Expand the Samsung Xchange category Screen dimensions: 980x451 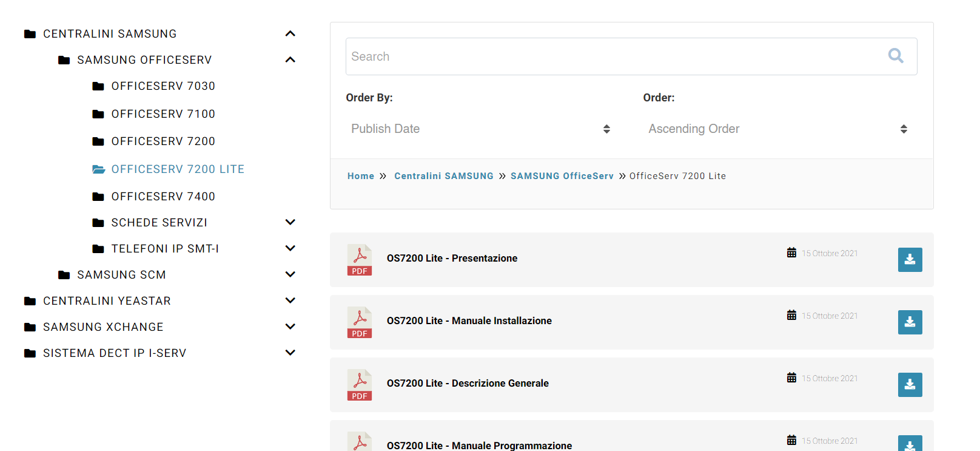(x=290, y=327)
